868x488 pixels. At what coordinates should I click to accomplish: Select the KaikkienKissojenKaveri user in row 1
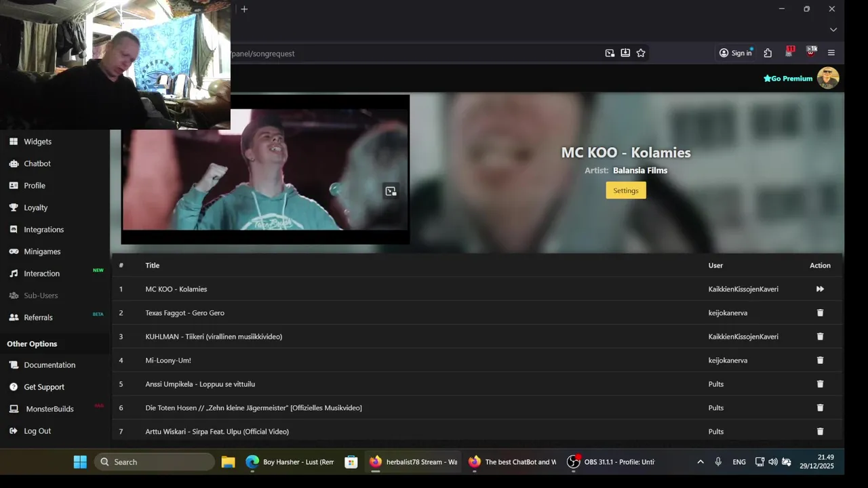click(743, 289)
